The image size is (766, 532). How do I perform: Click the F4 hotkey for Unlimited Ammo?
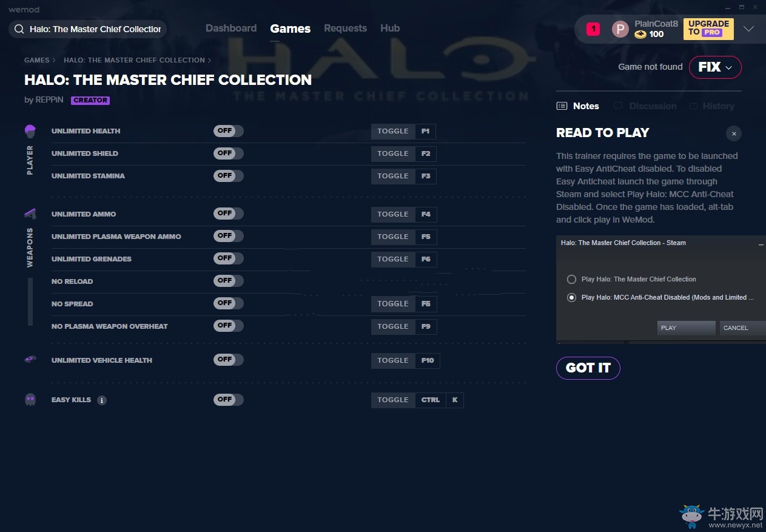pyautogui.click(x=426, y=214)
